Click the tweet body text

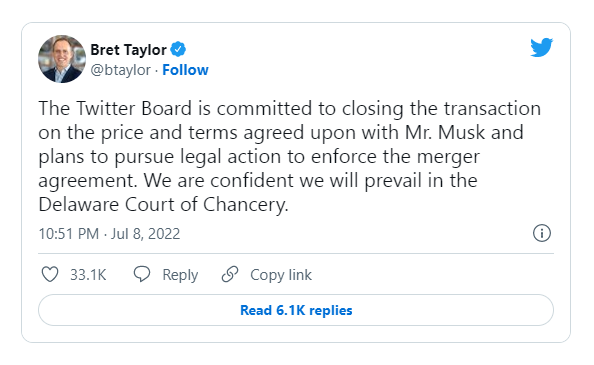point(289,156)
